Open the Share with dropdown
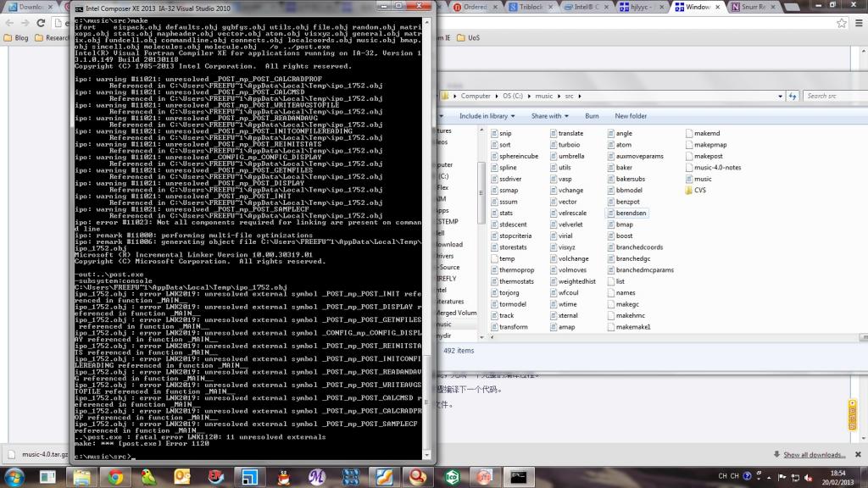868x488 pixels. pos(549,116)
